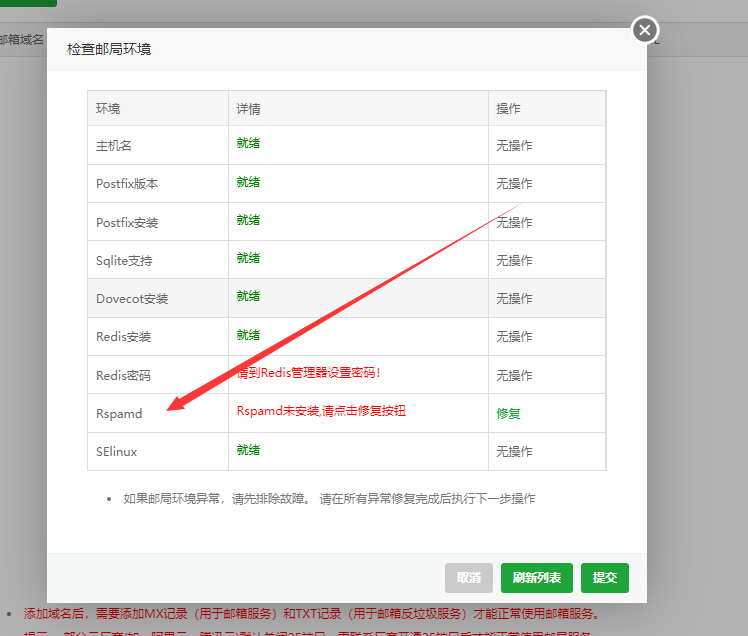Click 无操作 in the Redis密码 row

pos(514,375)
